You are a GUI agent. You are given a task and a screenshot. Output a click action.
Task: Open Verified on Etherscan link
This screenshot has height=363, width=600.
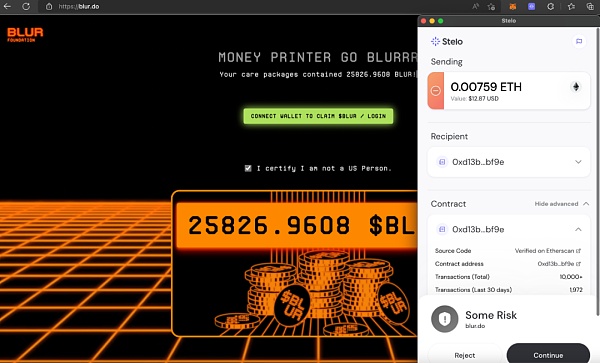(548, 251)
